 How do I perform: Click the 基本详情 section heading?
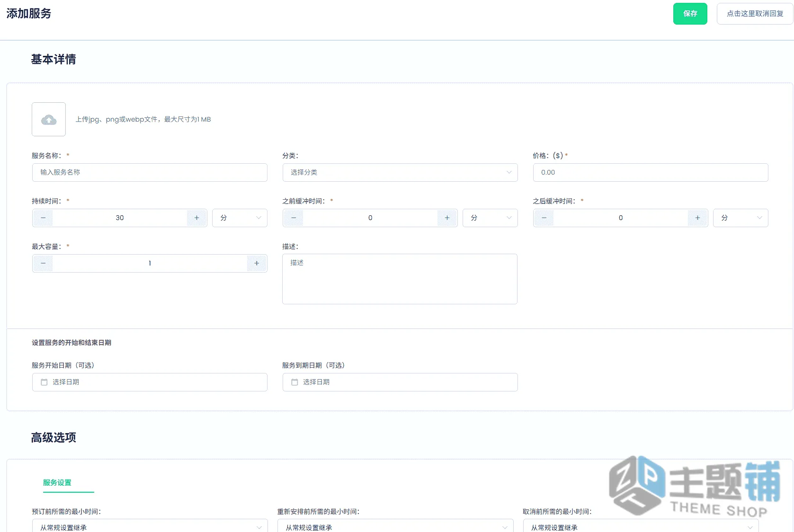(54, 59)
